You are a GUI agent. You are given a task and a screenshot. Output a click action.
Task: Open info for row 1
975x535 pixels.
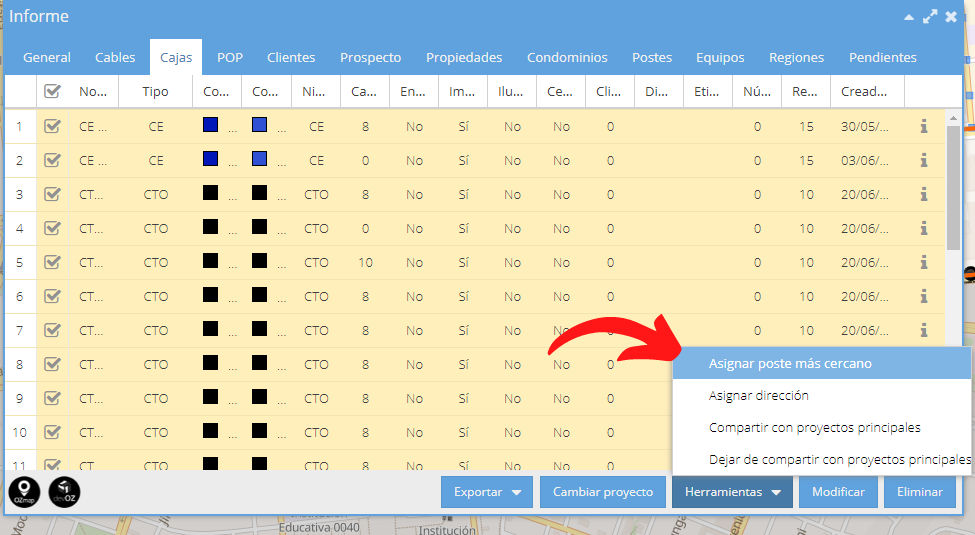click(924, 126)
